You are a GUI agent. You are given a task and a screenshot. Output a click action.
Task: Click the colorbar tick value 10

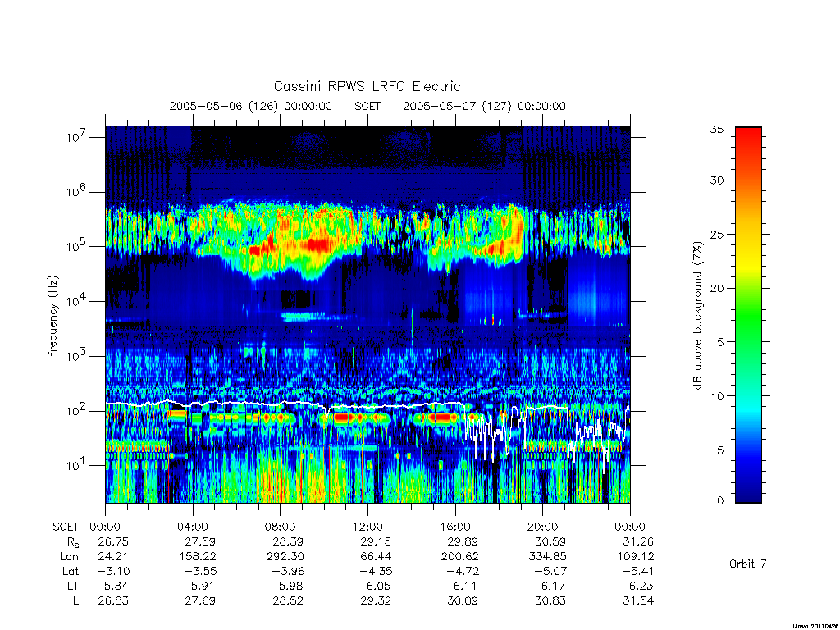[x=716, y=396]
